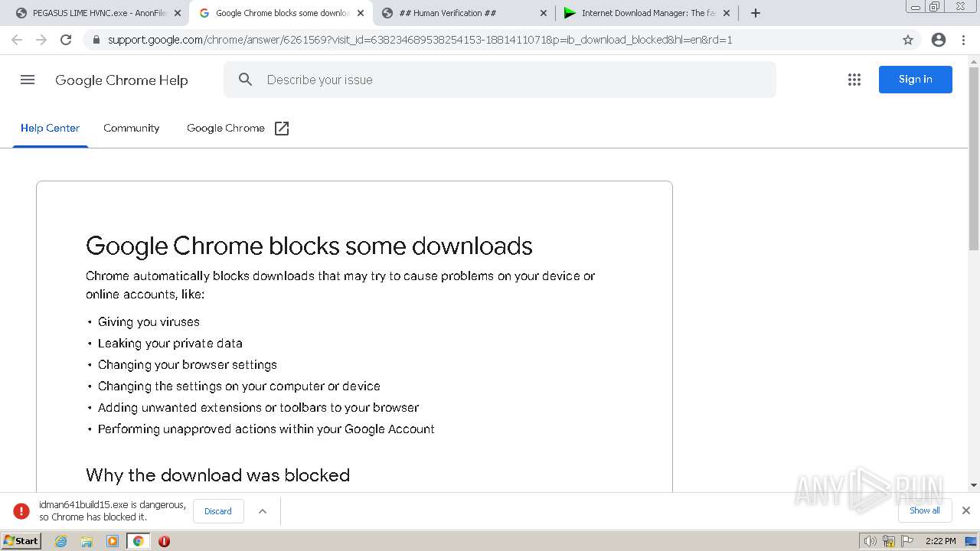
Task: Reload the current page
Action: click(66, 40)
